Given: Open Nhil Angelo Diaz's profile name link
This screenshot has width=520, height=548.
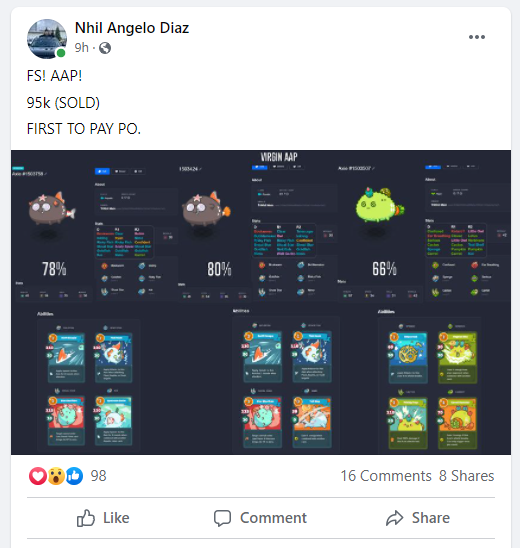Looking at the screenshot, I should tap(132, 28).
